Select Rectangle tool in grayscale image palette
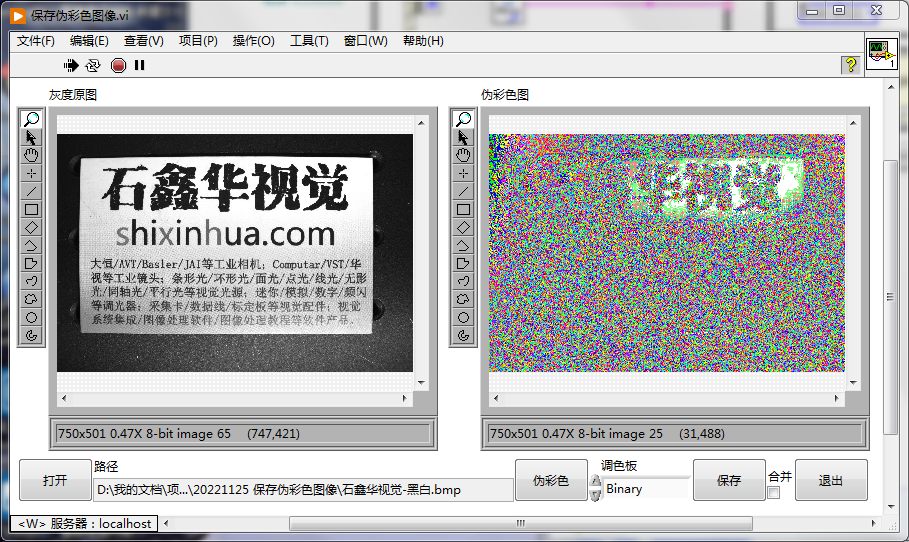Screen dimensions: 909x542 tap(31, 209)
